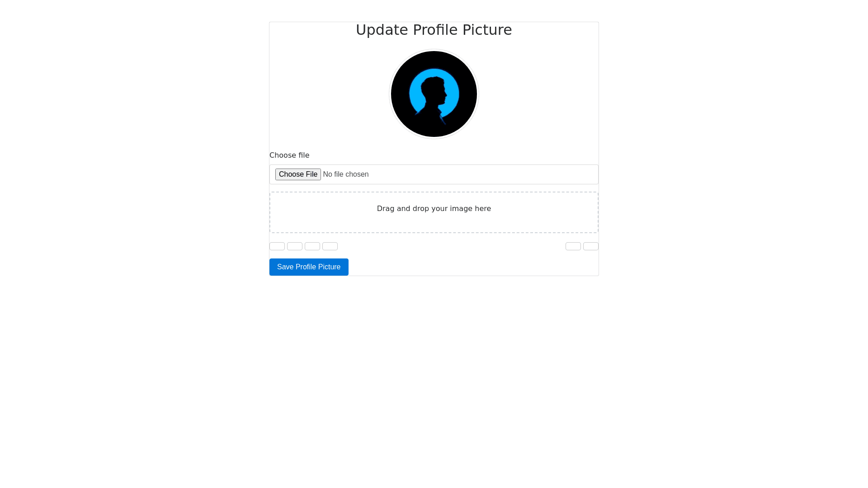Click the drag and drop image zone
This screenshot has height=488, width=868.
[x=434, y=212]
